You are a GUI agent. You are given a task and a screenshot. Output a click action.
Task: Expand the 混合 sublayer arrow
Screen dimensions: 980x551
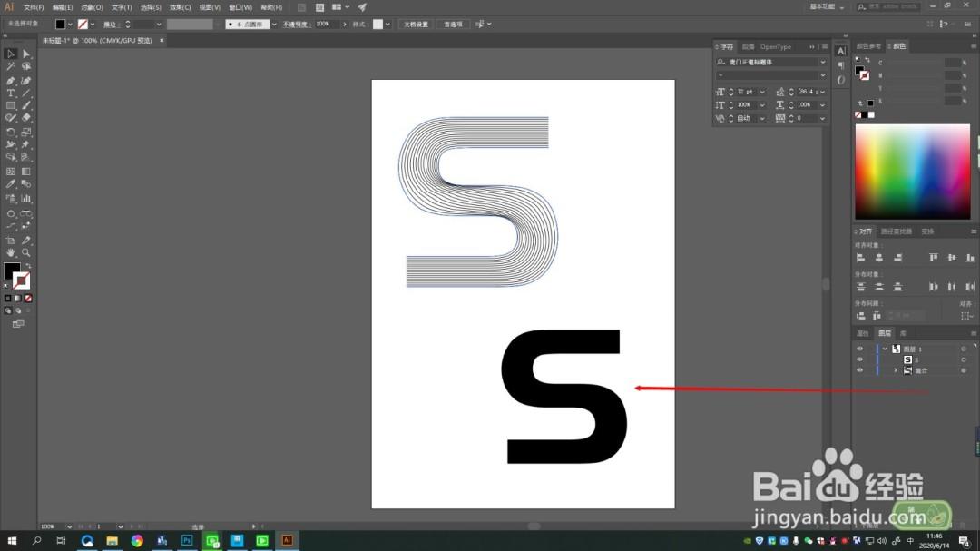click(x=896, y=370)
